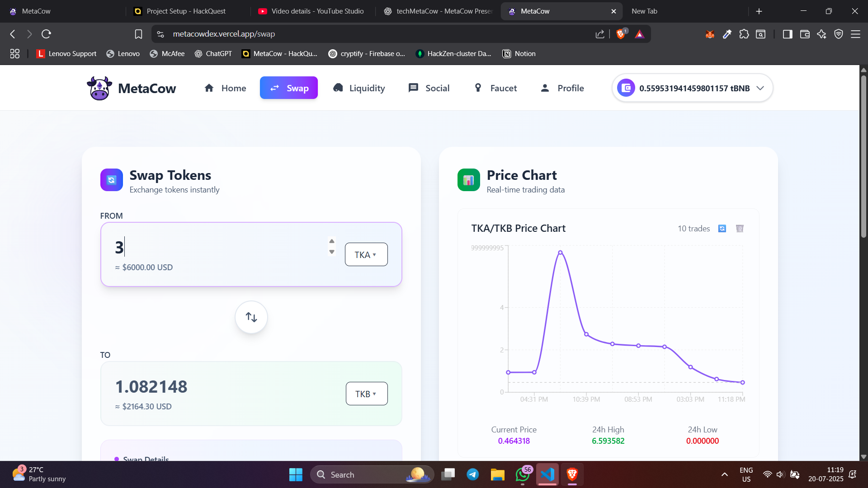This screenshot has width=868, height=488.
Task: Decrease FROM amount with down arrow
Action: (x=332, y=252)
